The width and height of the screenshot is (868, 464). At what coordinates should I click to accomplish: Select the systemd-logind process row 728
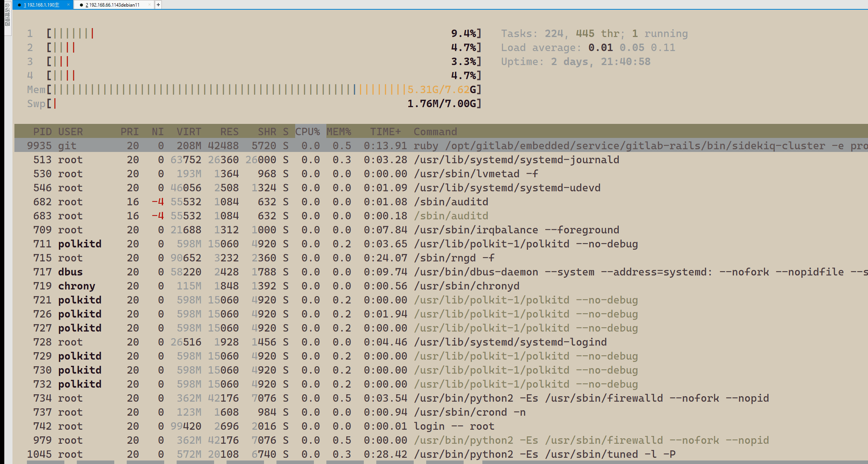pyautogui.click(x=441, y=342)
